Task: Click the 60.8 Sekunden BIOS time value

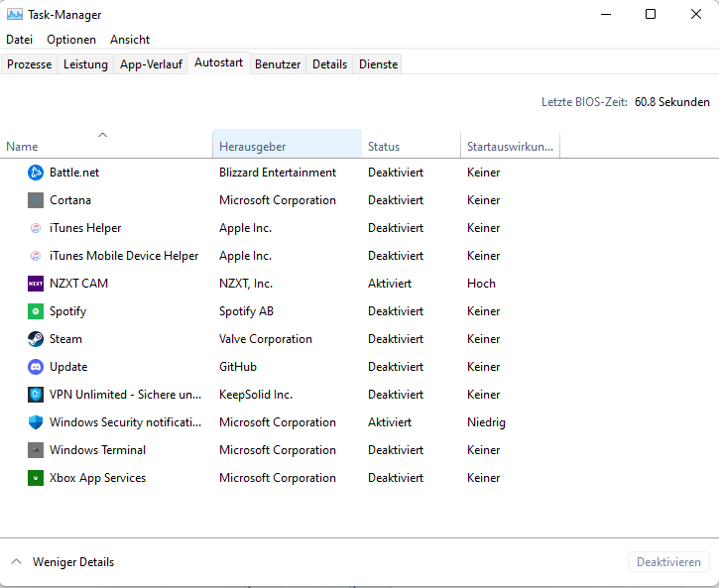Action: (x=671, y=102)
